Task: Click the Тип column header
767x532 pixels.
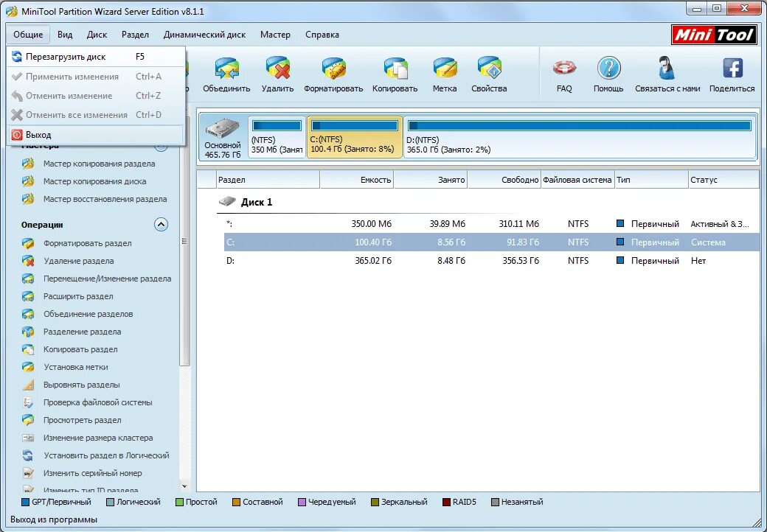Action: pos(651,180)
